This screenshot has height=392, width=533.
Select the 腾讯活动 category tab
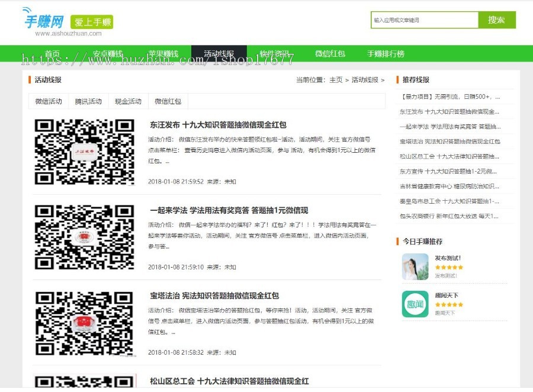(88, 101)
